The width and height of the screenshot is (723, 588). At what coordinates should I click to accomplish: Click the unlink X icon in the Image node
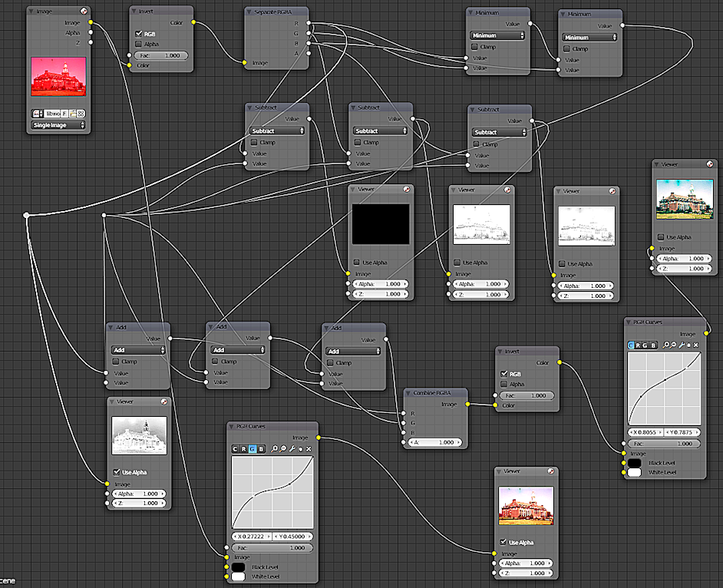[x=81, y=113]
